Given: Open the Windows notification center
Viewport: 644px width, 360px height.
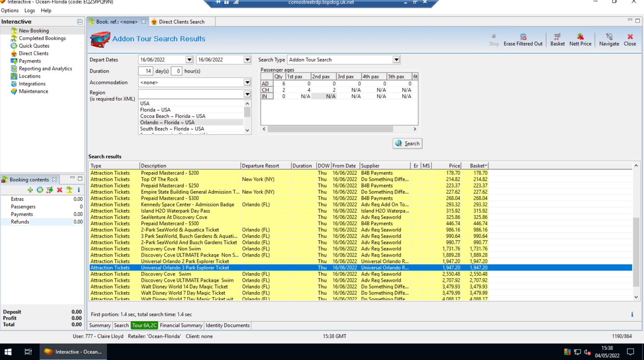Looking at the screenshot, I should (x=631, y=352).
